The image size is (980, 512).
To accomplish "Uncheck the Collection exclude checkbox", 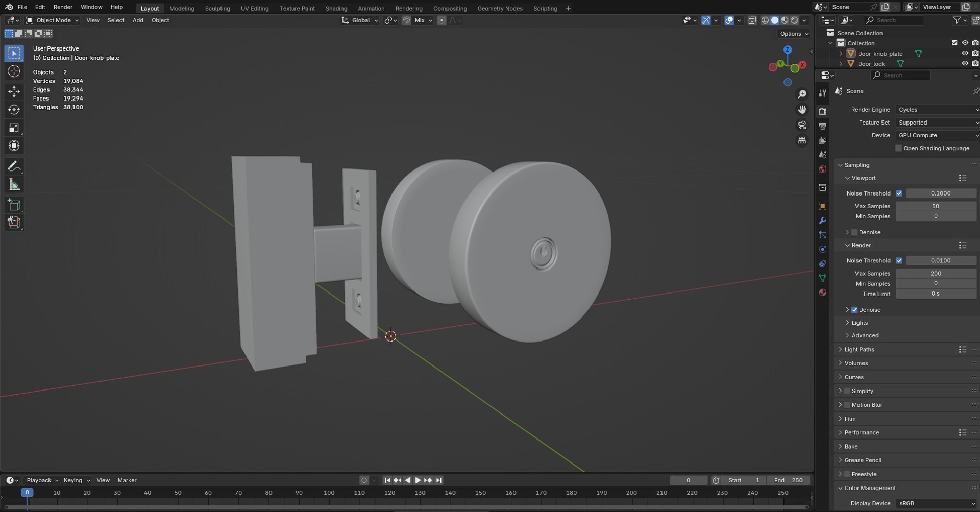I will [954, 43].
